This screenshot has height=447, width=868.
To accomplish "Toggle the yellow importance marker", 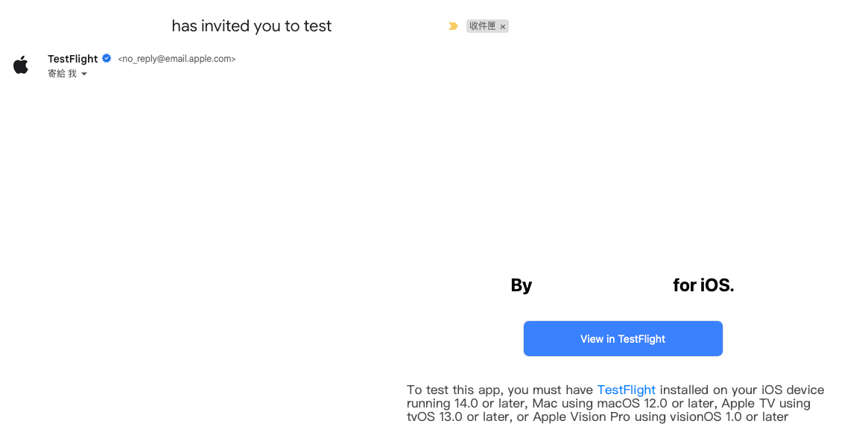I will coord(453,26).
